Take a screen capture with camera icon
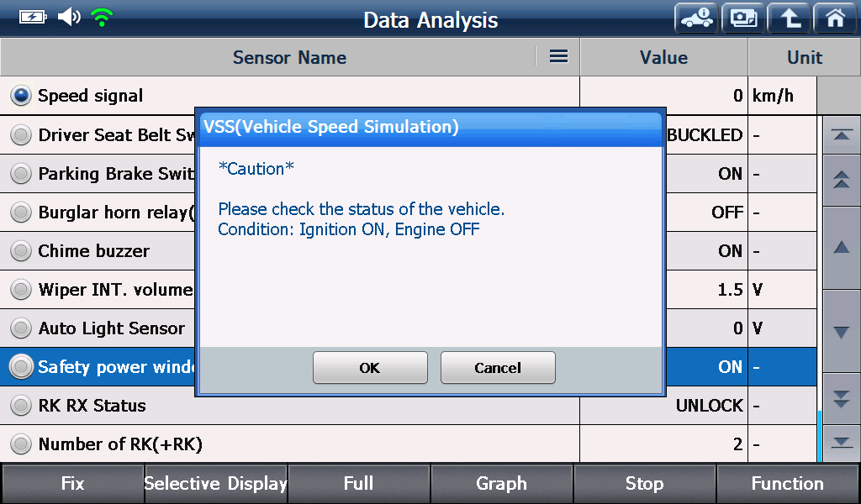The width and height of the screenshot is (861, 504). pyautogui.click(x=743, y=18)
